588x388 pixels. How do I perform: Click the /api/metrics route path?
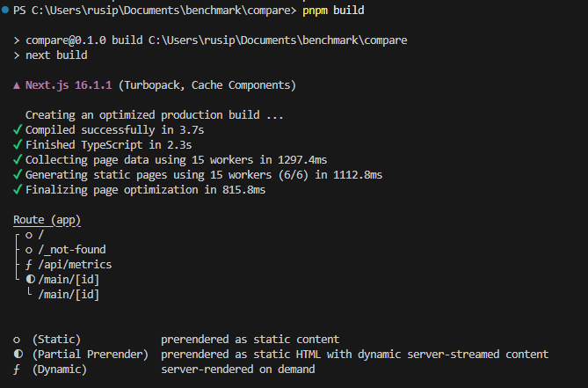point(75,265)
